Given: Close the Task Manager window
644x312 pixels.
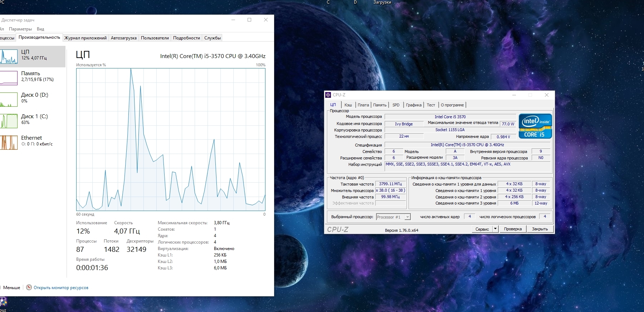Looking at the screenshot, I should (266, 20).
